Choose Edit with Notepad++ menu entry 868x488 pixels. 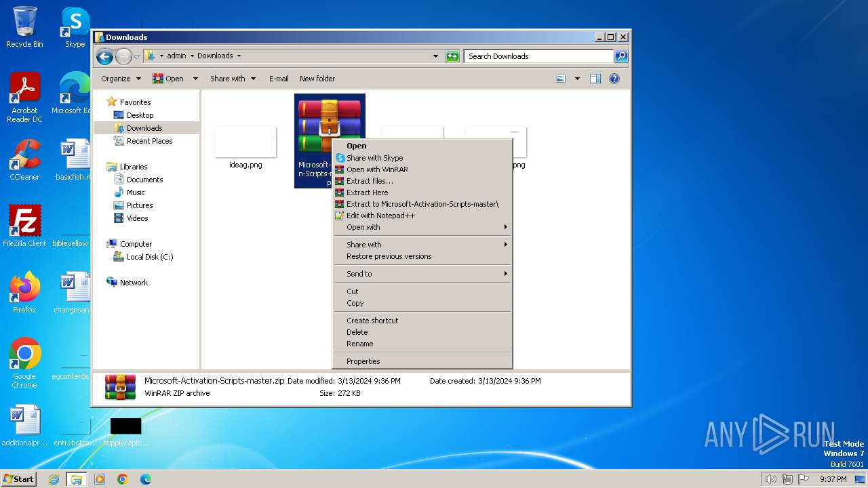pyautogui.click(x=422, y=216)
